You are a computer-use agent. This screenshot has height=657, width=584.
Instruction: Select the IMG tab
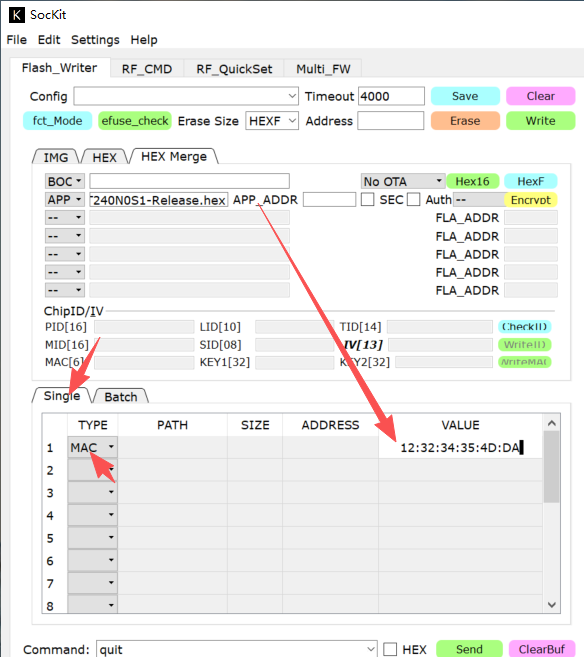pyautogui.click(x=56, y=158)
